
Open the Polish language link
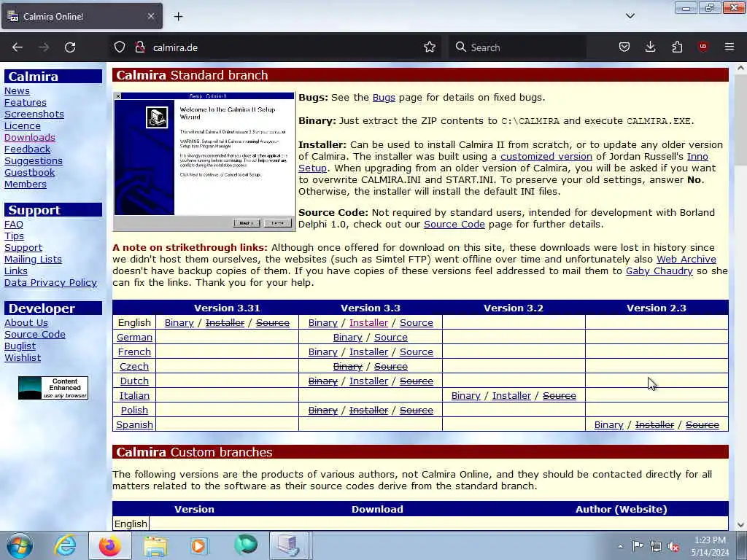click(x=134, y=411)
